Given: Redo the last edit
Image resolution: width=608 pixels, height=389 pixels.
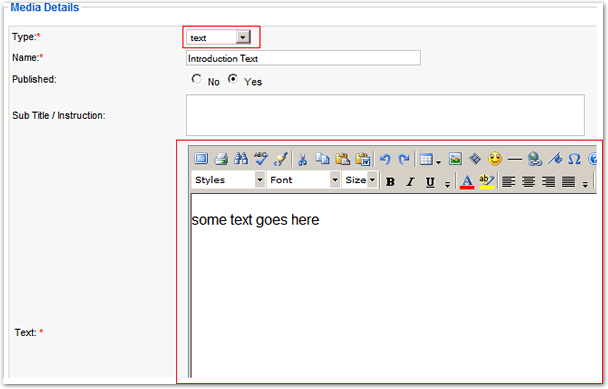Looking at the screenshot, I should 404,159.
